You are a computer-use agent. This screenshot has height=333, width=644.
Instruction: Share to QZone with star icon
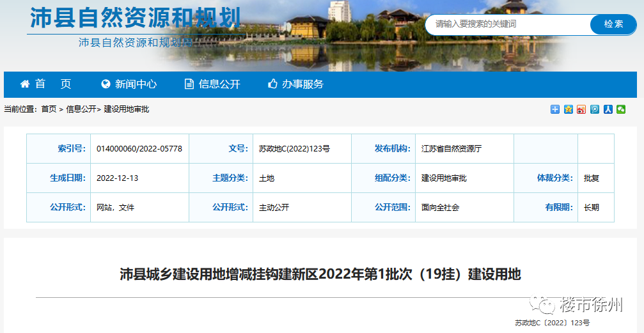point(568,109)
